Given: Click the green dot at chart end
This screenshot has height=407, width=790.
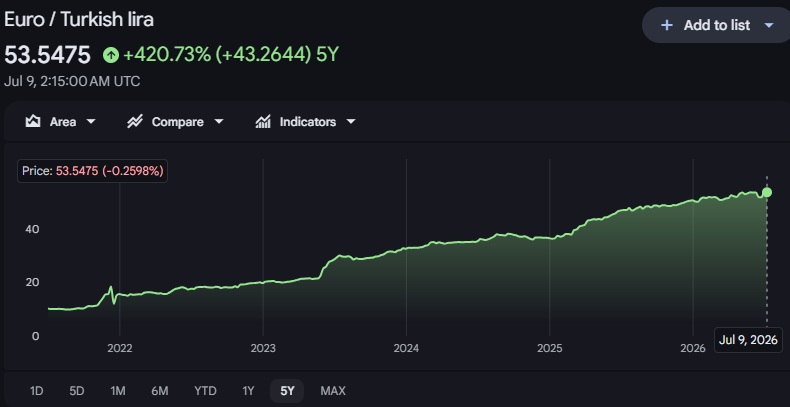Looking at the screenshot, I should coord(767,192).
